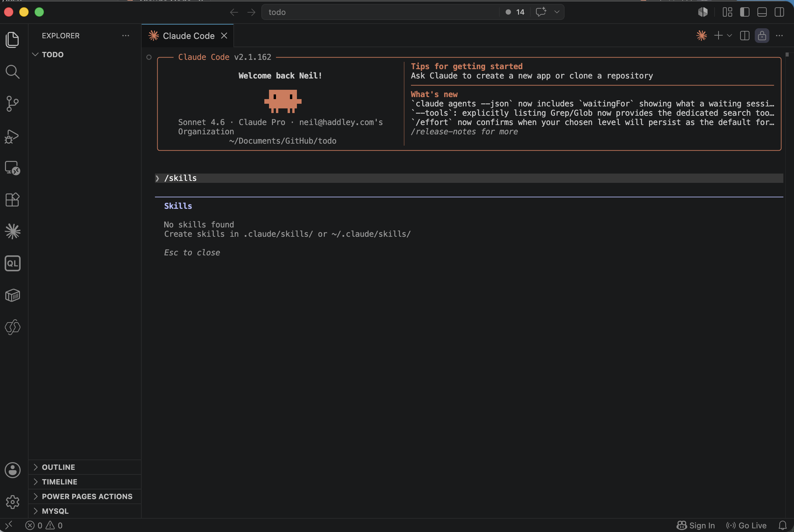This screenshot has height=532, width=794.
Task: Go forward using the right arrow
Action: click(x=251, y=12)
